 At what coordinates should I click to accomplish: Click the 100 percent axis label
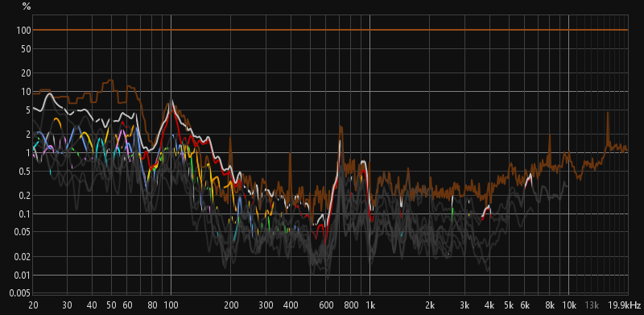click(25, 31)
